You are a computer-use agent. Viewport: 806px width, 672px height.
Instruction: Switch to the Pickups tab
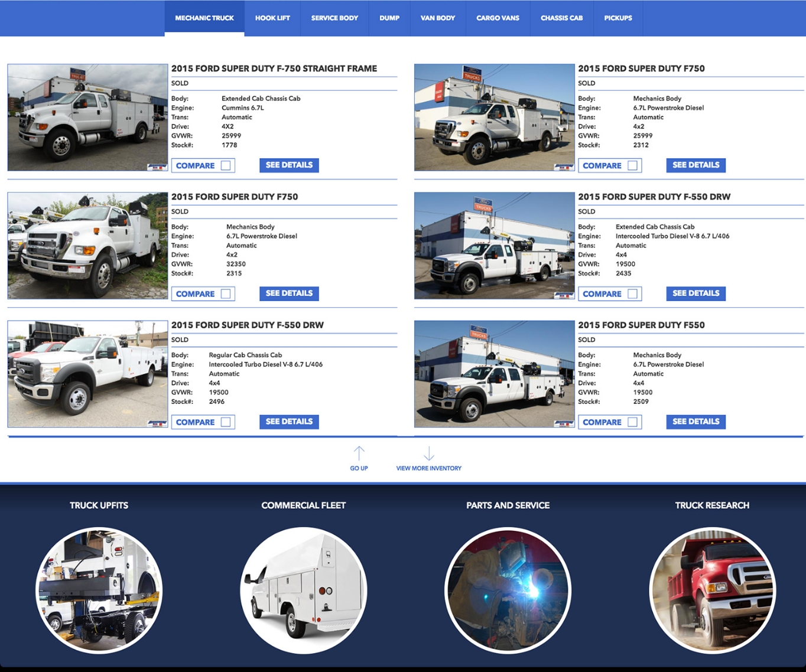pos(618,18)
